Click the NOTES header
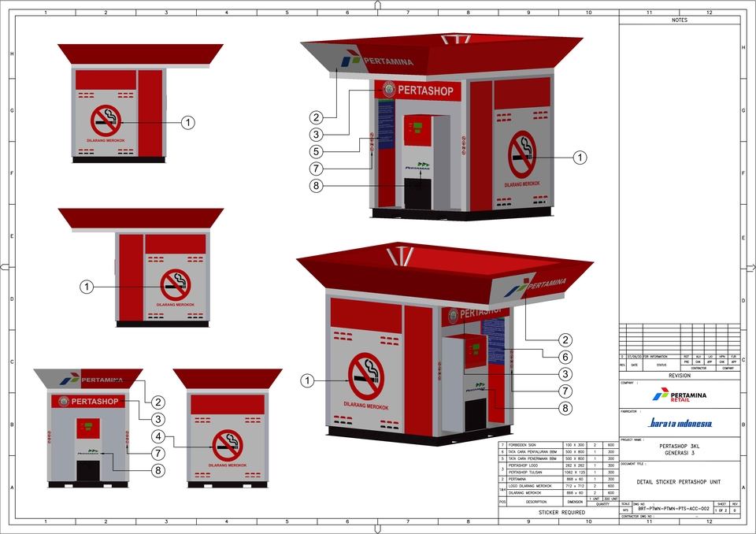 679,20
